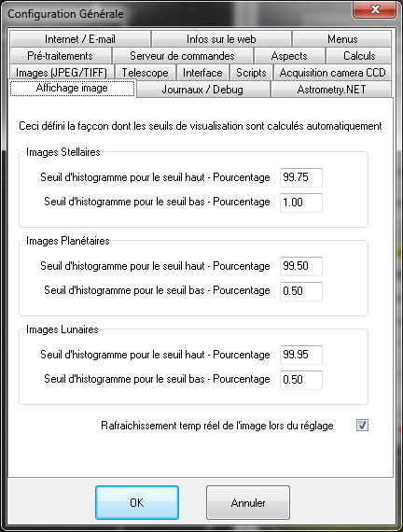Focus Planétaires seuil bas percentage field

tap(301, 291)
